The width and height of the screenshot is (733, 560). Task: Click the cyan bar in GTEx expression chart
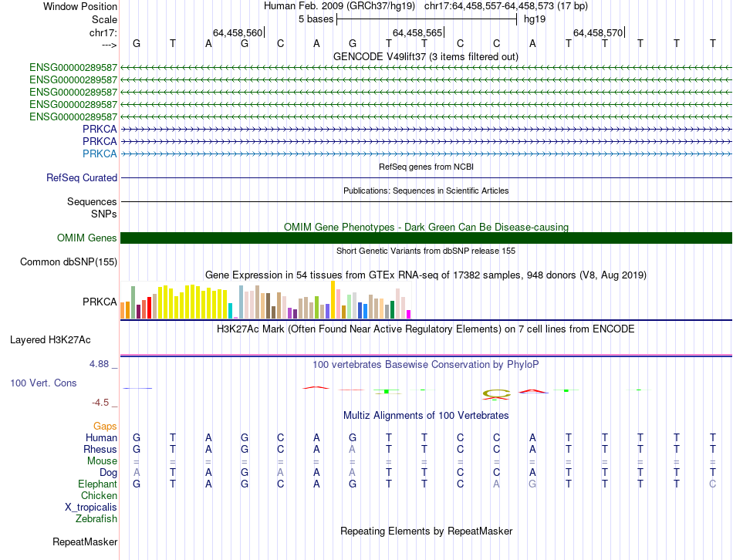click(x=230, y=311)
